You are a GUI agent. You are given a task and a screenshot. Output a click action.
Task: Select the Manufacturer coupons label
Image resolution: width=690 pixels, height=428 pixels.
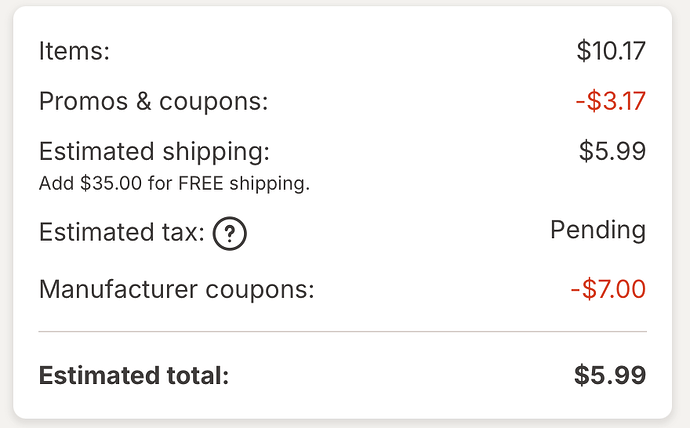coord(176,290)
